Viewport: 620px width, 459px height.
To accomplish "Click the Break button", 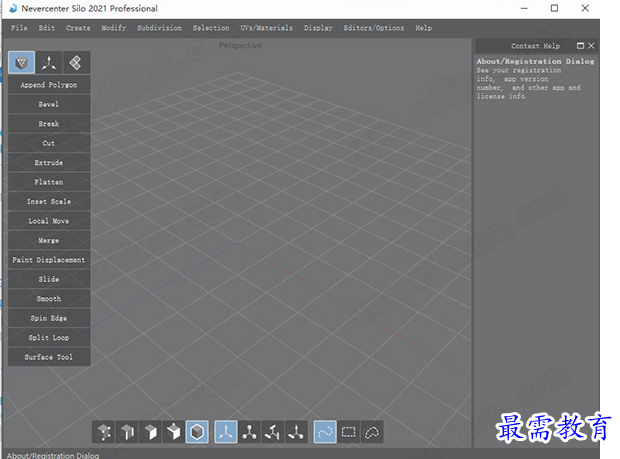I will [x=49, y=124].
